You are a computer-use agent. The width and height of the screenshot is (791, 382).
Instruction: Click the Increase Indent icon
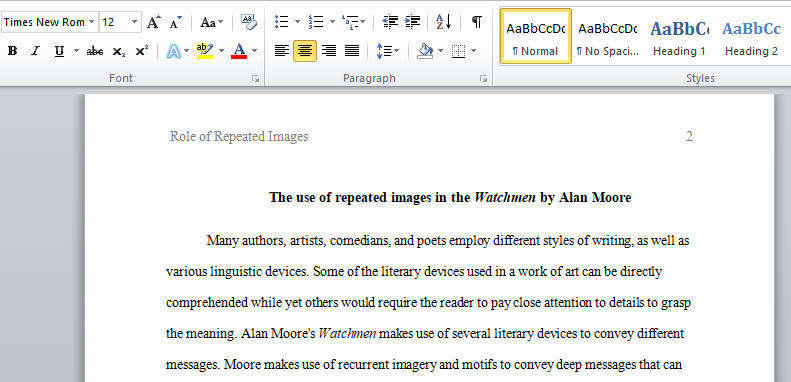click(x=413, y=22)
